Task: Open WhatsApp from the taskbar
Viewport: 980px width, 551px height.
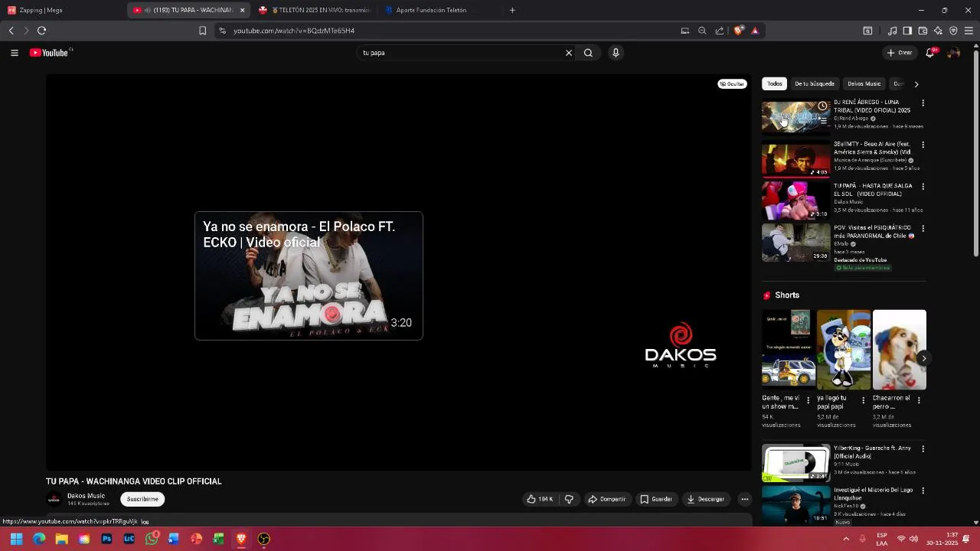Action: click(x=152, y=539)
